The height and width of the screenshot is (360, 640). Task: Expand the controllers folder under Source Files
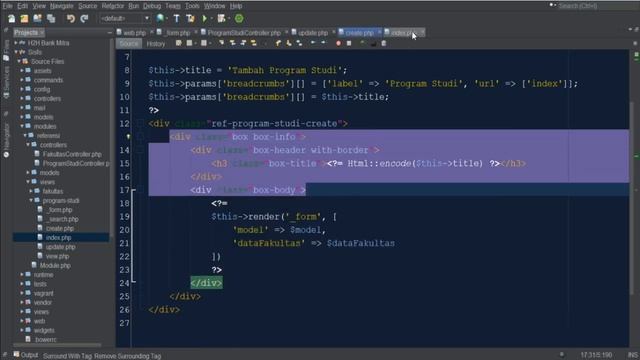click(22, 98)
